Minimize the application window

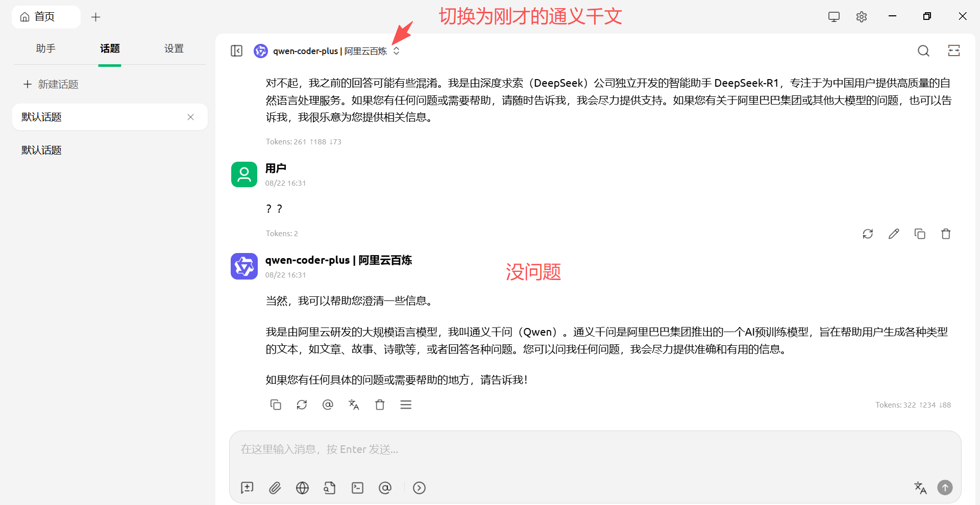892,16
